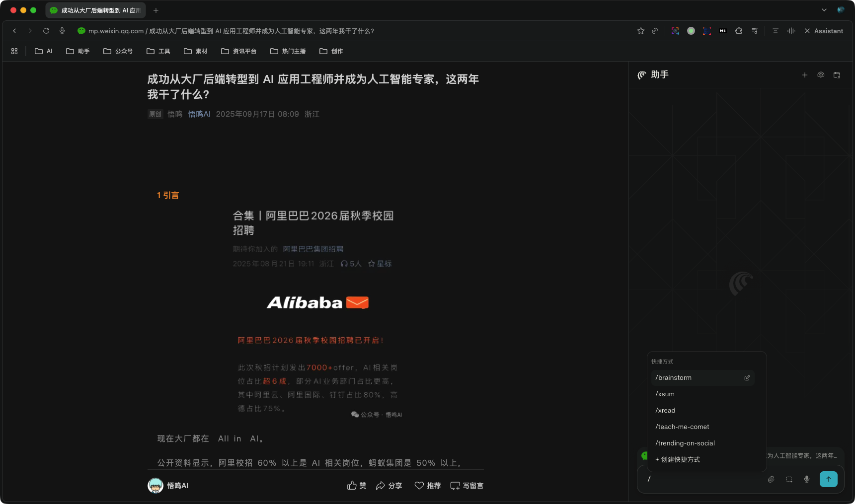Recommend the article with 推荐
Image resolution: width=855 pixels, height=504 pixels.
(428, 486)
